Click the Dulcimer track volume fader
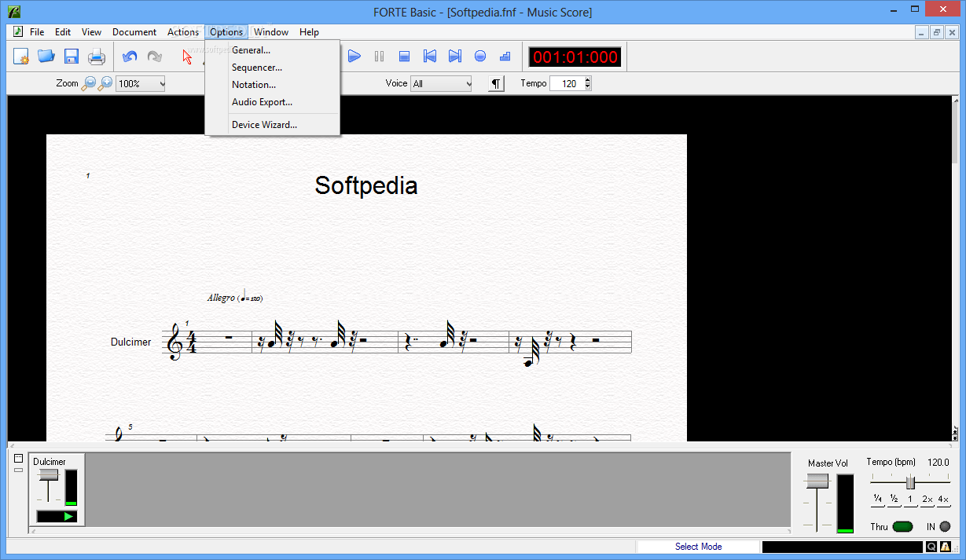Image resolution: width=966 pixels, height=560 pixels. [x=49, y=474]
